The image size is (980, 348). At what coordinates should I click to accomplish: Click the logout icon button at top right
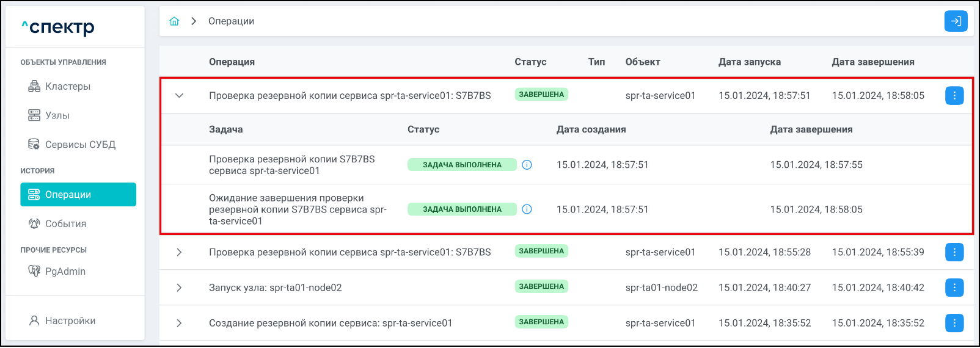(956, 21)
